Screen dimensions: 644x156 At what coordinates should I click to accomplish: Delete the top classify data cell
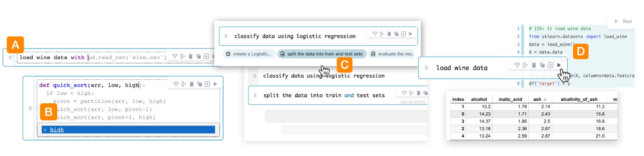pos(389,33)
